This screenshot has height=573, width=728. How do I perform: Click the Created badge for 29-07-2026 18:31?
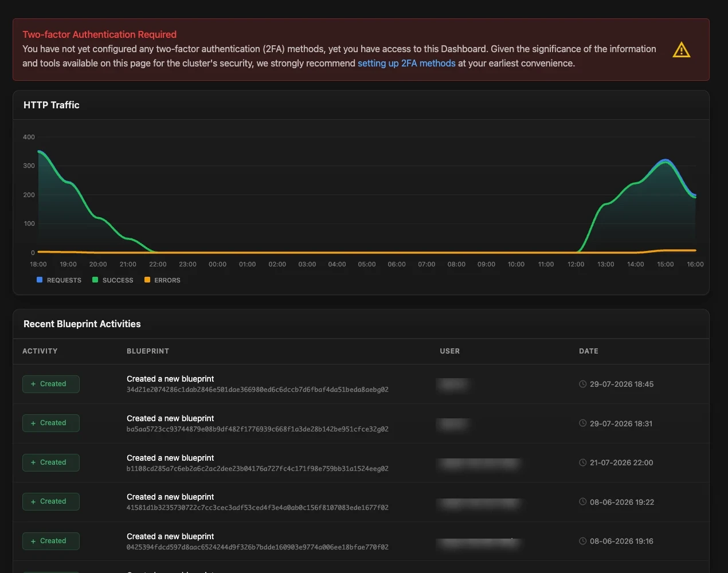tap(51, 423)
